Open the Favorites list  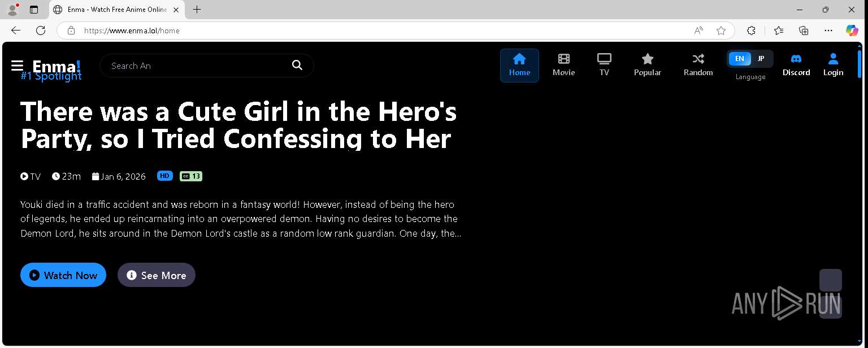pos(779,31)
